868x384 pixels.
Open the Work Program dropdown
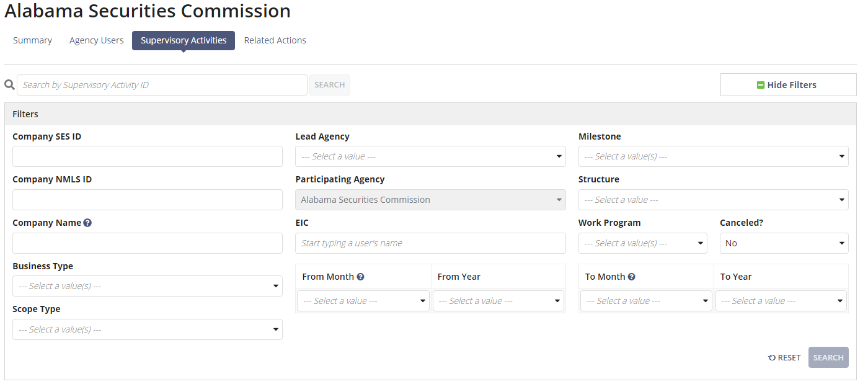[x=642, y=243]
